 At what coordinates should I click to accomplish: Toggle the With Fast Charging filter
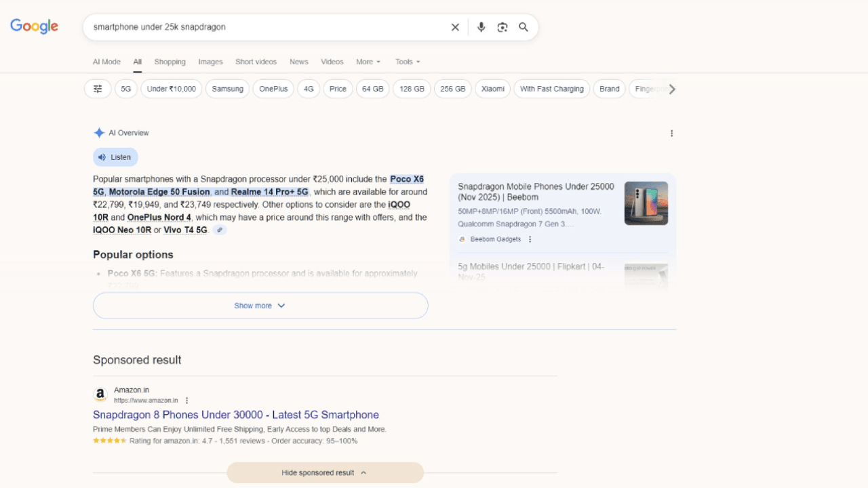point(551,89)
